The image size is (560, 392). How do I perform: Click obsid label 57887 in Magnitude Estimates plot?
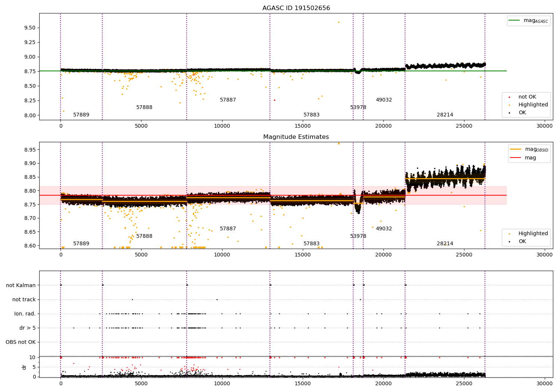pos(228,229)
